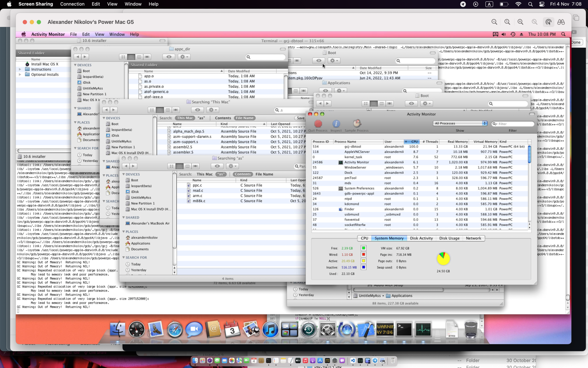Click the yellow Active memory color swatch
The width and height of the screenshot is (588, 368).
pos(363,261)
